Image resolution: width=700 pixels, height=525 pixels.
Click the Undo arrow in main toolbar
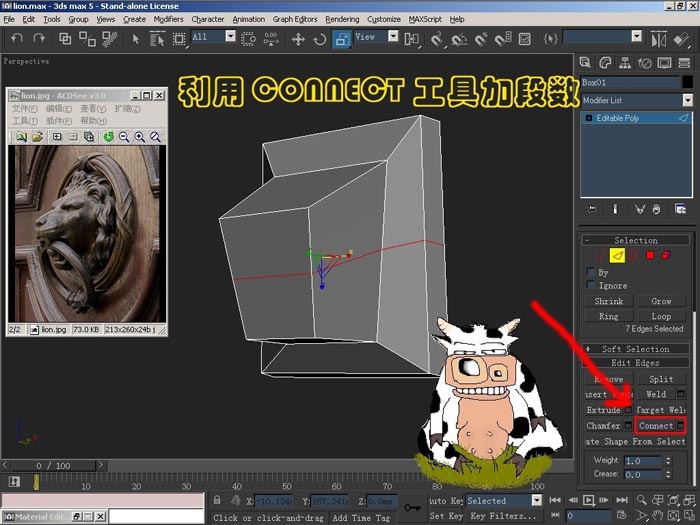[17, 39]
